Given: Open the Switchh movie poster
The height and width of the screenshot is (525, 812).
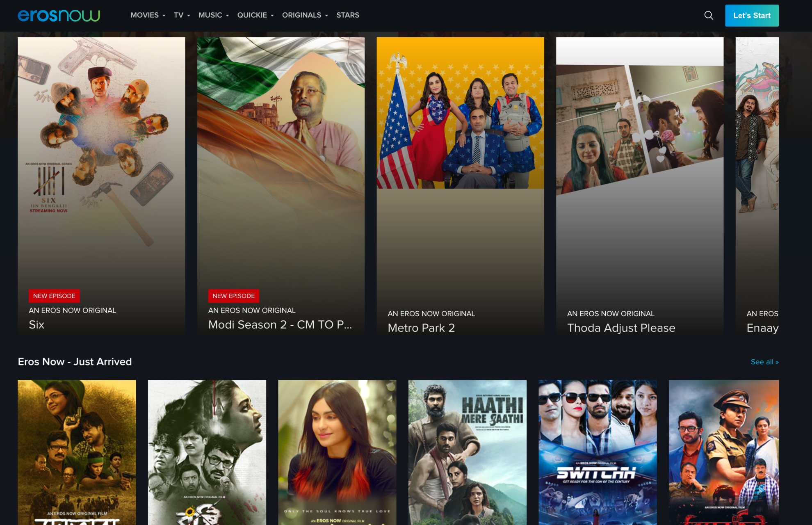Looking at the screenshot, I should click(x=597, y=451).
